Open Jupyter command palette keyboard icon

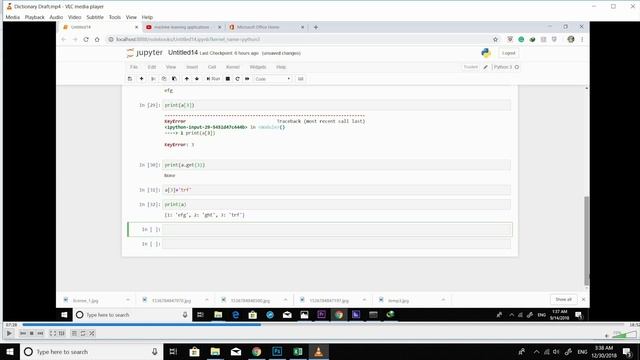300,79
